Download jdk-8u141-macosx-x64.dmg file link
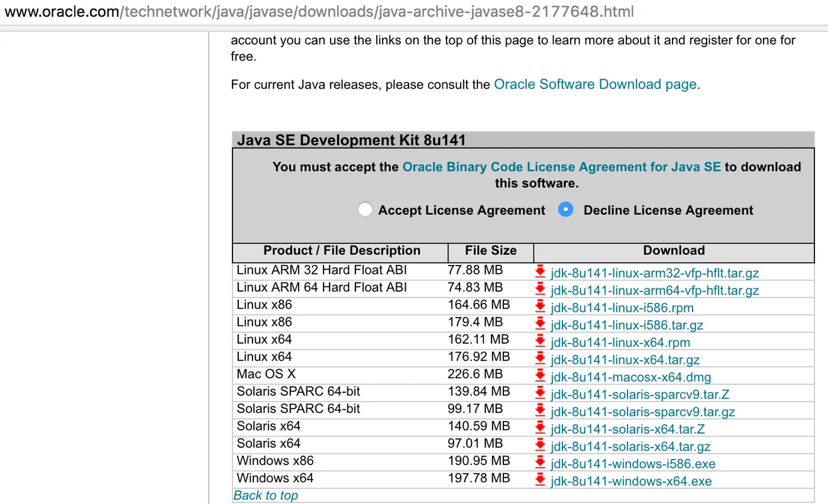The width and height of the screenshot is (828, 504). (x=631, y=377)
